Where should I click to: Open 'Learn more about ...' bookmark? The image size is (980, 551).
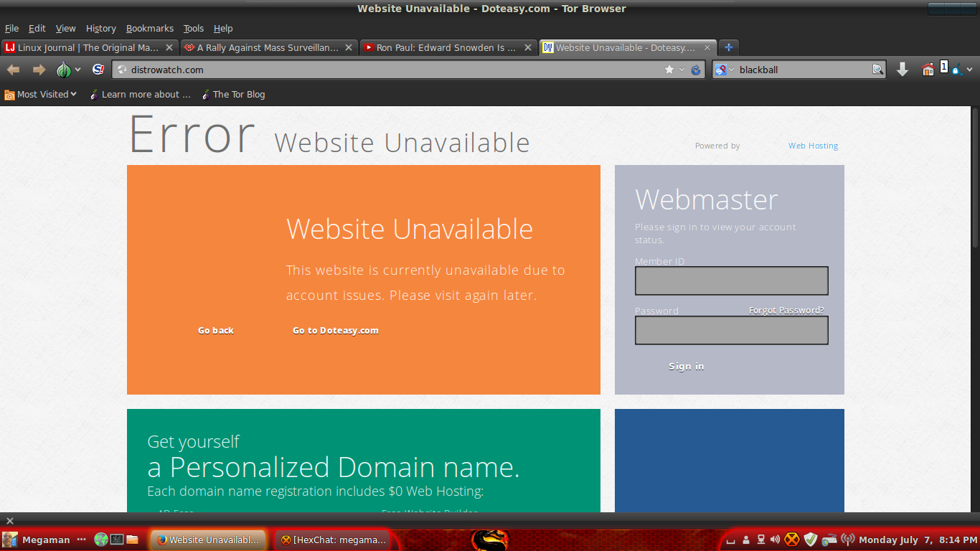click(140, 94)
